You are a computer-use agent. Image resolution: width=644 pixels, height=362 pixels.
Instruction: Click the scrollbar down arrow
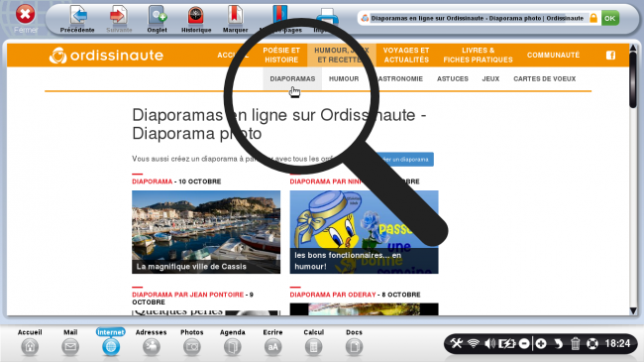[633, 311]
